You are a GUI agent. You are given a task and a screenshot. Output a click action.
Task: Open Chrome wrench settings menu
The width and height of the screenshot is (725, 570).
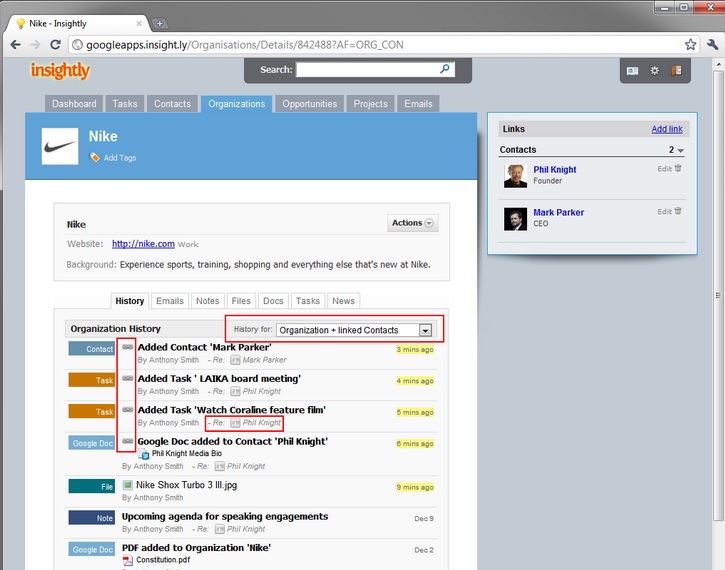(x=712, y=45)
